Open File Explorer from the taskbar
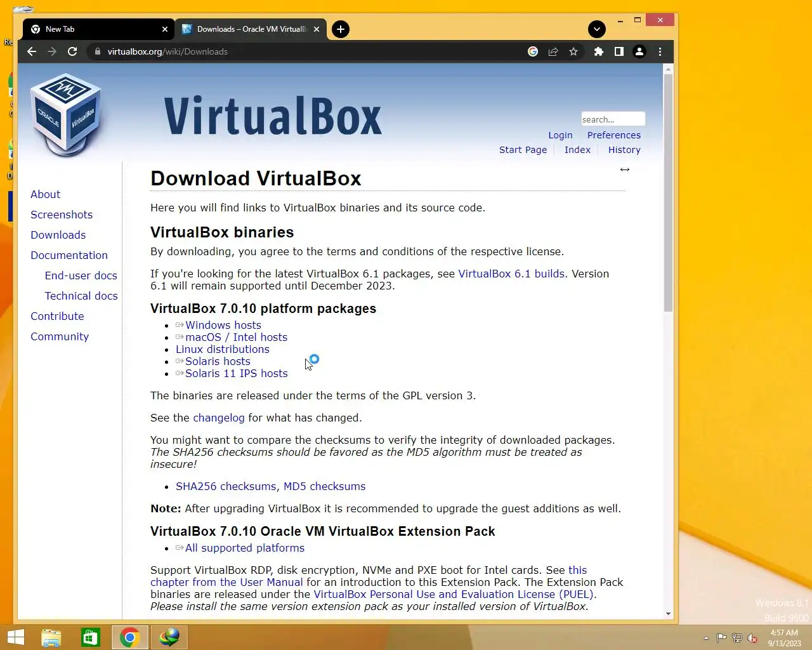Viewport: 812px width, 650px height. pos(51,637)
